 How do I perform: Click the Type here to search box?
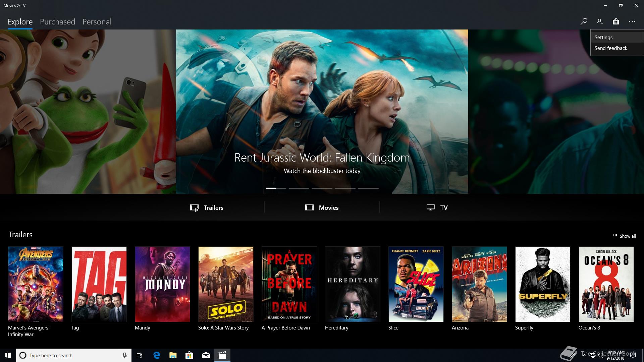[x=74, y=355]
